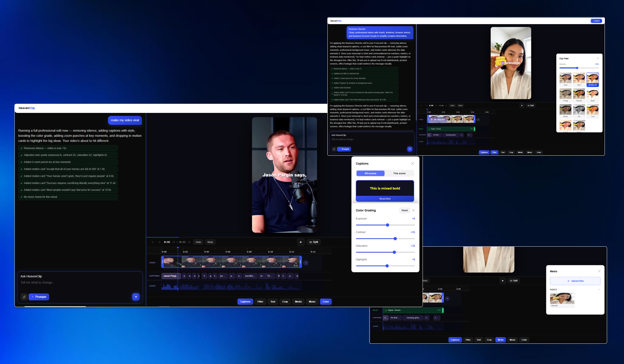The image size is (624, 364).
Task: Click the rewind chevrons before 0:01 timecode
Action: (x=153, y=242)
